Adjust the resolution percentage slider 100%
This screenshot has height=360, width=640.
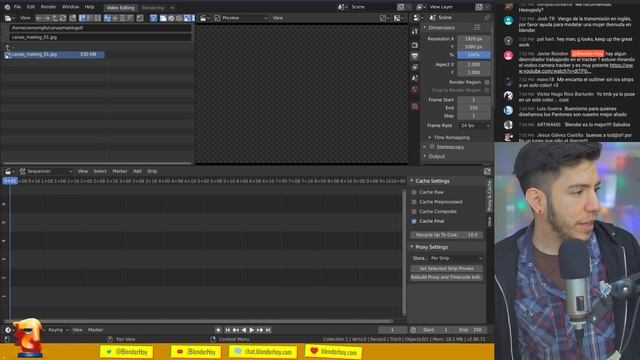point(474,55)
